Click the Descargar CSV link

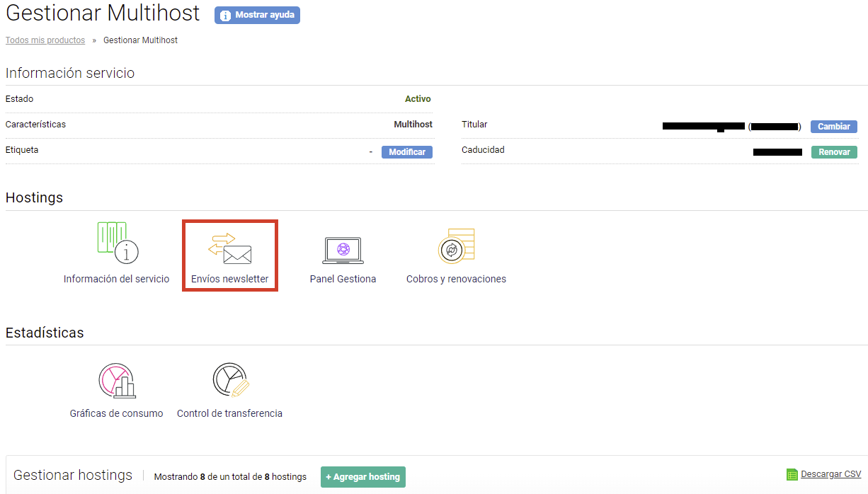(831, 474)
